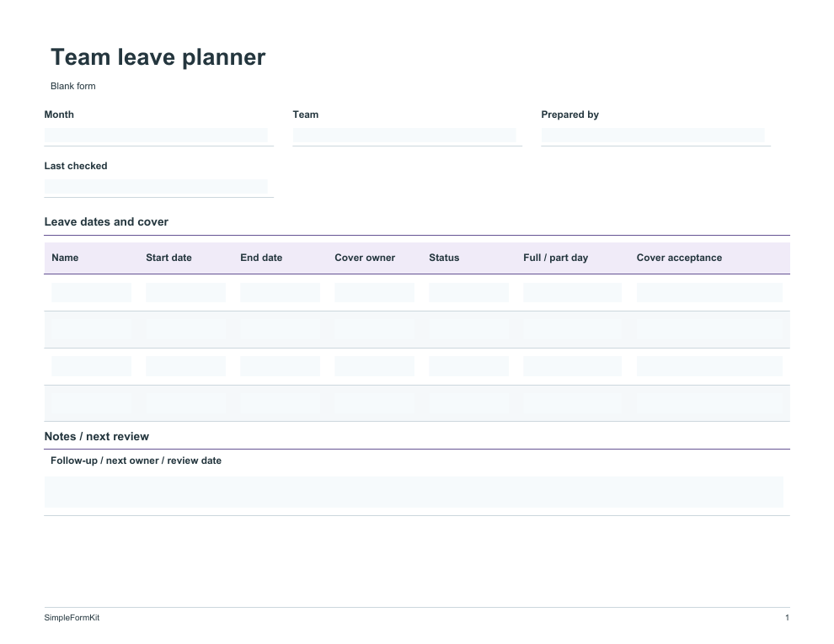Click the 'Full / part day' column header

(556, 258)
